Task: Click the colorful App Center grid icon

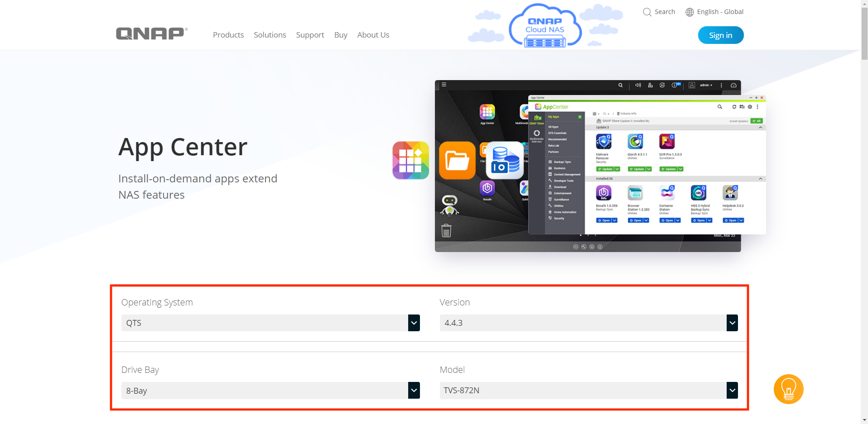Action: click(x=410, y=160)
